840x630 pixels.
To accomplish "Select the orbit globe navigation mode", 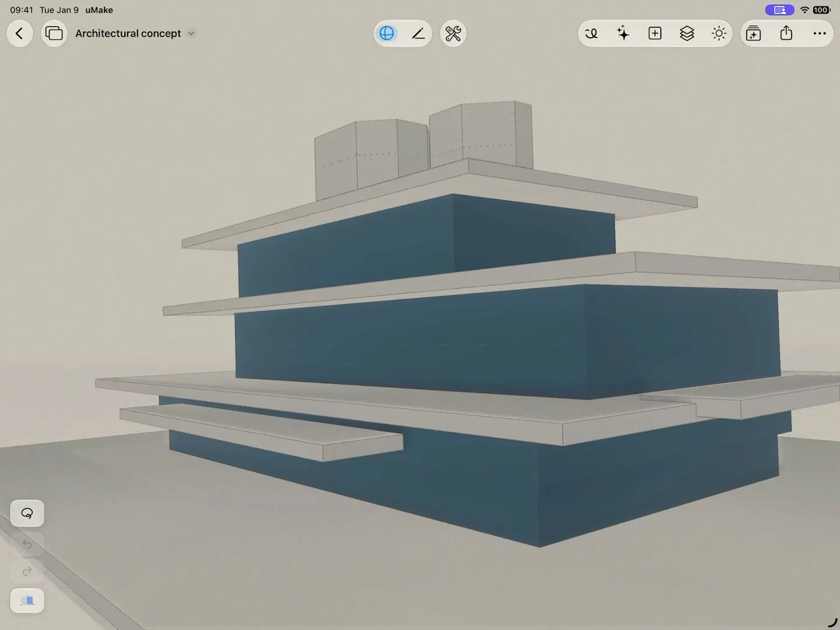I will coord(387,33).
